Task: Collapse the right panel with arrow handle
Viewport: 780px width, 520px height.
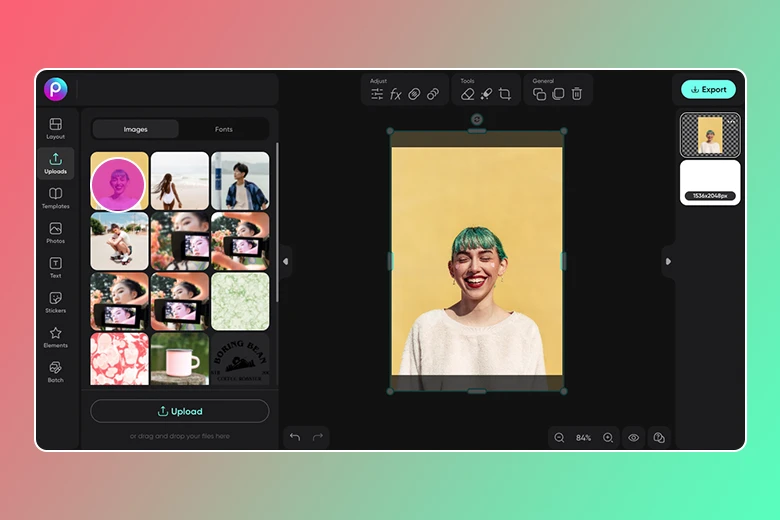Action: 668,261
